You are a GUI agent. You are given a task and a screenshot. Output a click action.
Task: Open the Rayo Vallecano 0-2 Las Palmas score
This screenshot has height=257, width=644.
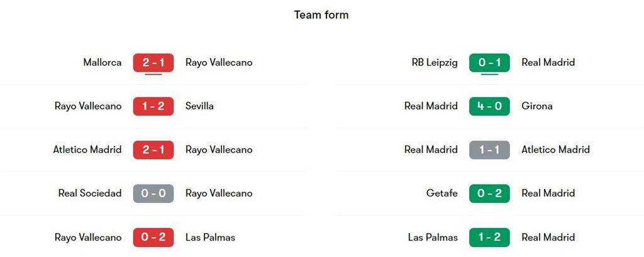pos(153,237)
